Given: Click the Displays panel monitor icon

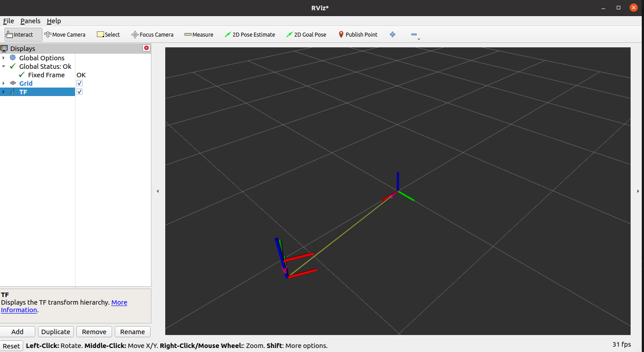Looking at the screenshot, I should tap(4, 48).
